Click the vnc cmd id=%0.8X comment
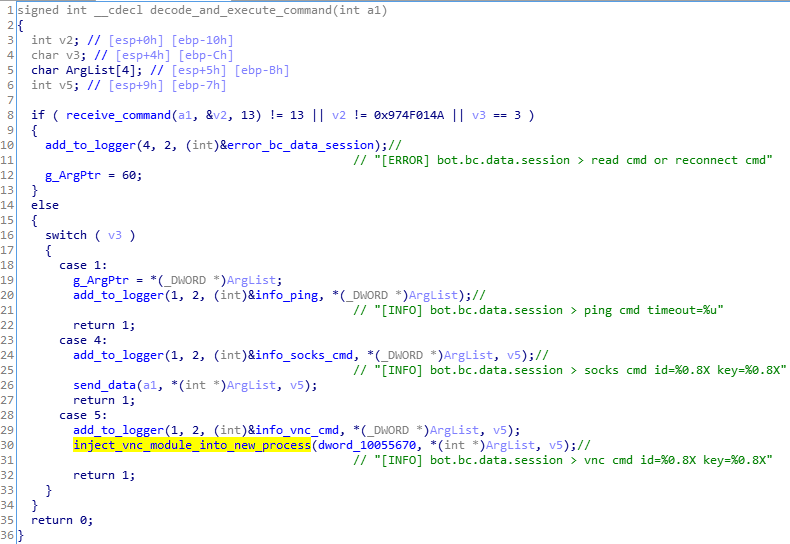790x544 pixels. 563,460
